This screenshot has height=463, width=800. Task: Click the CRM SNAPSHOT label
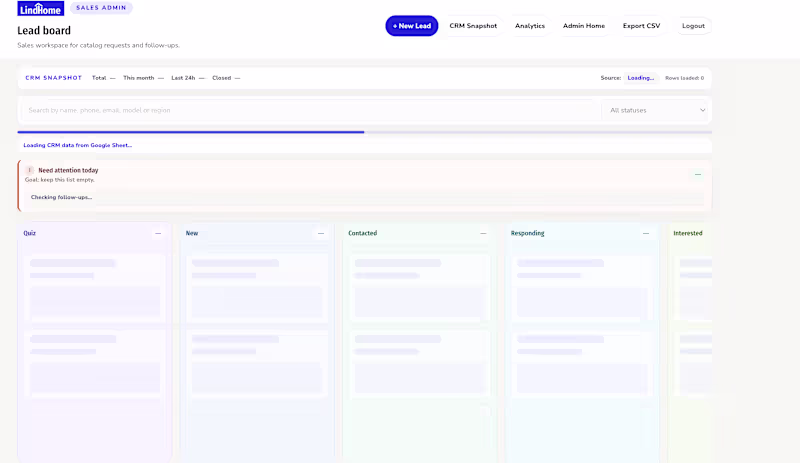[x=54, y=78]
